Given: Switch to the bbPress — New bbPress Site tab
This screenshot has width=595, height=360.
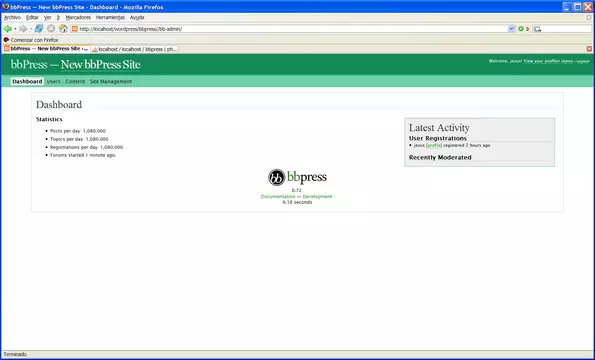Looking at the screenshot, I should pyautogui.click(x=46, y=49).
